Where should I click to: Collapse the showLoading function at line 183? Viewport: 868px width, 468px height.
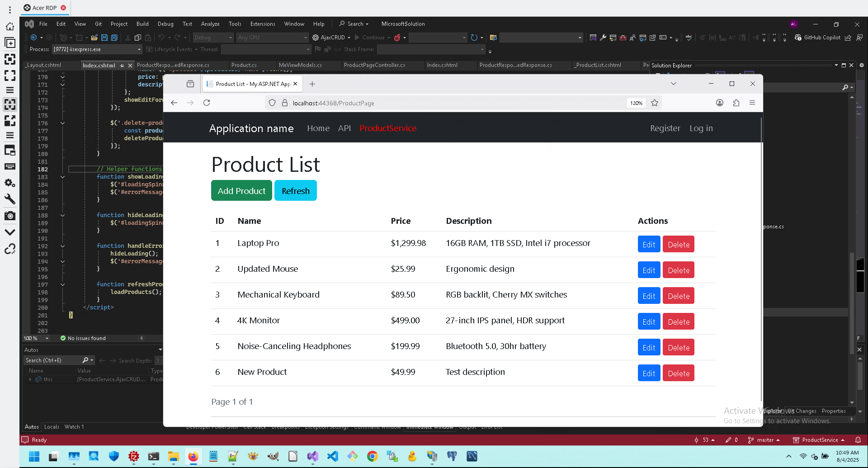62,177
